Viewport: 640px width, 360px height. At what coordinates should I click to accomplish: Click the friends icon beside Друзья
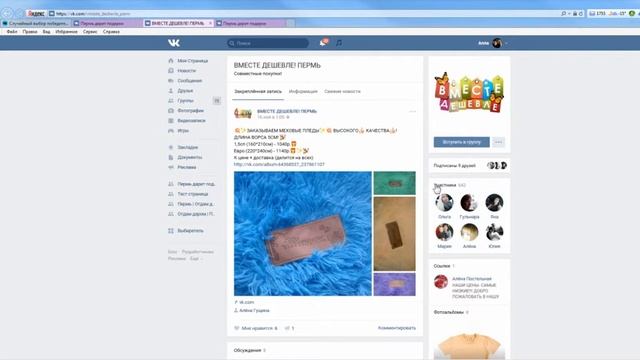click(171, 91)
